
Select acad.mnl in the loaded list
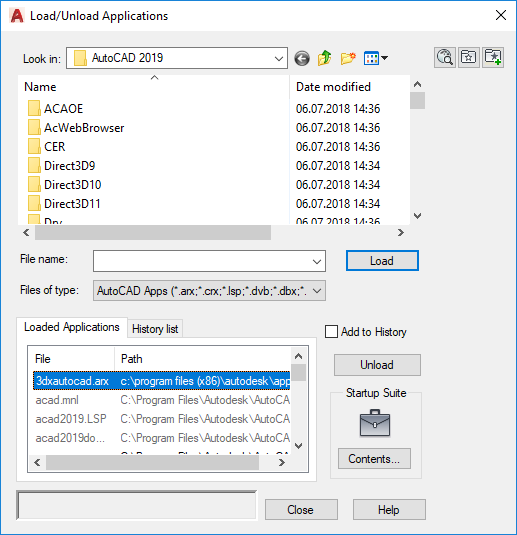pos(162,400)
